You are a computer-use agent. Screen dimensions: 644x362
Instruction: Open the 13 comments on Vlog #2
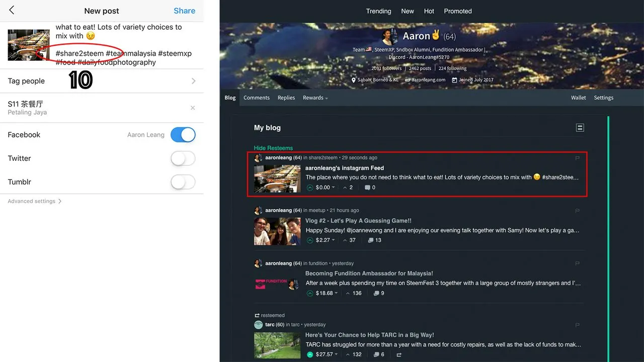click(374, 240)
